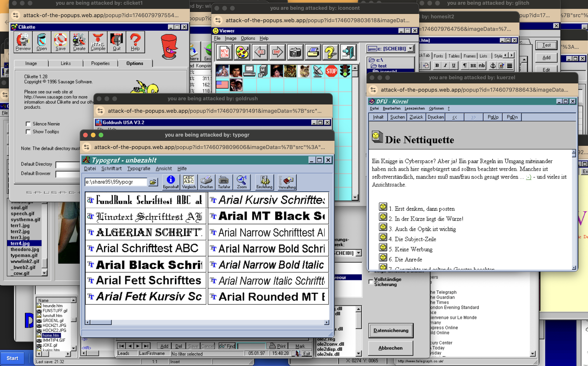Click Eigenschaft info icon in Typograf
Image resolution: width=588 pixels, height=366 pixels.
171,182
